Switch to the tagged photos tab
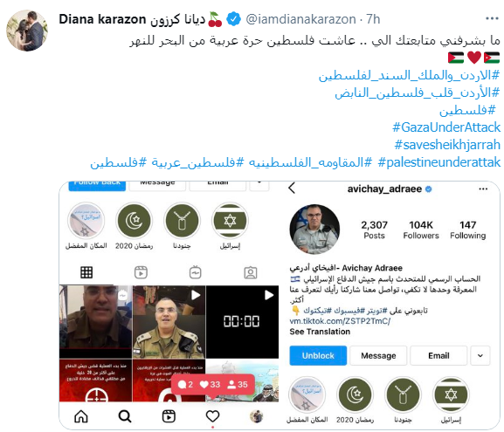Screen dimensions: 504x432 (x=251, y=272)
